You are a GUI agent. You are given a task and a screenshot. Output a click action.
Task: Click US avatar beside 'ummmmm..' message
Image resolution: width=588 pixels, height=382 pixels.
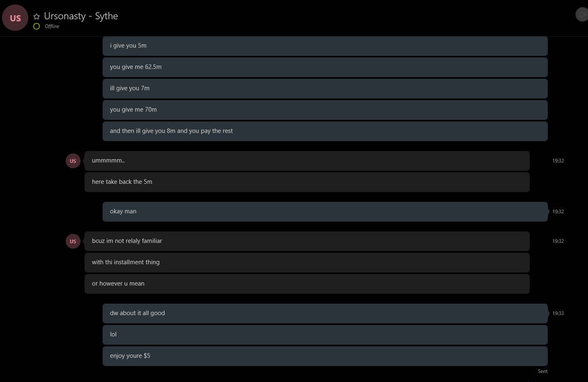click(x=73, y=161)
